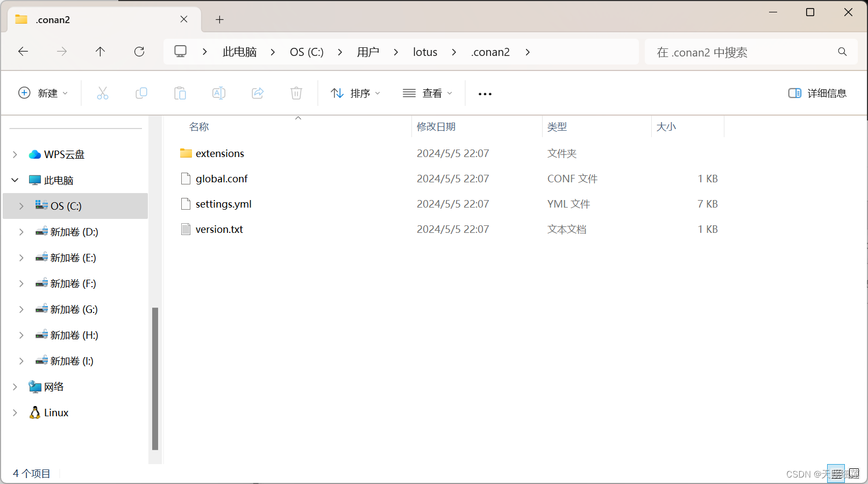
Task: Click the Delete trash icon
Action: click(x=296, y=93)
